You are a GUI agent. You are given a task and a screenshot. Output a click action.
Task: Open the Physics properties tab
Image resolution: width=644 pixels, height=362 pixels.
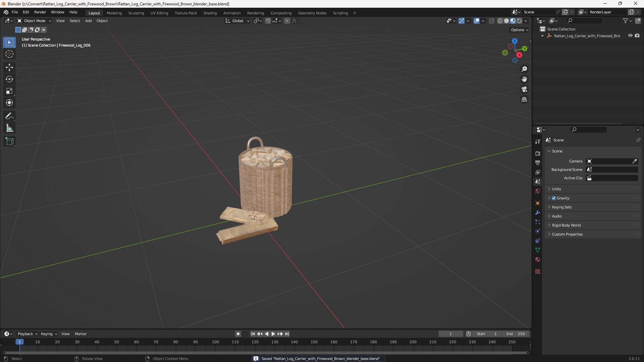point(538,231)
